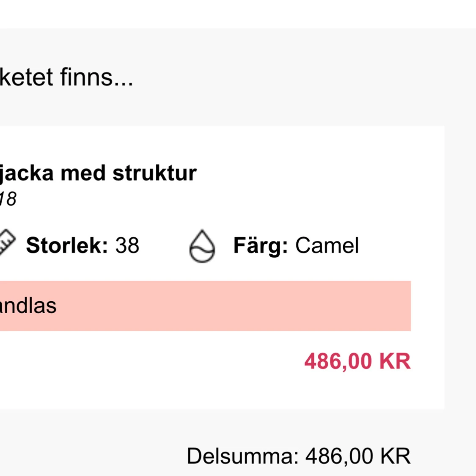Click the white strip at page top
Image resolution: width=476 pixels, height=476 pixels.
pyautogui.click(x=237, y=14)
